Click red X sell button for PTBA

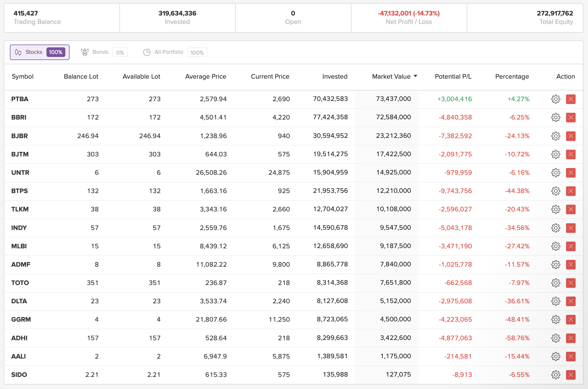[571, 99]
